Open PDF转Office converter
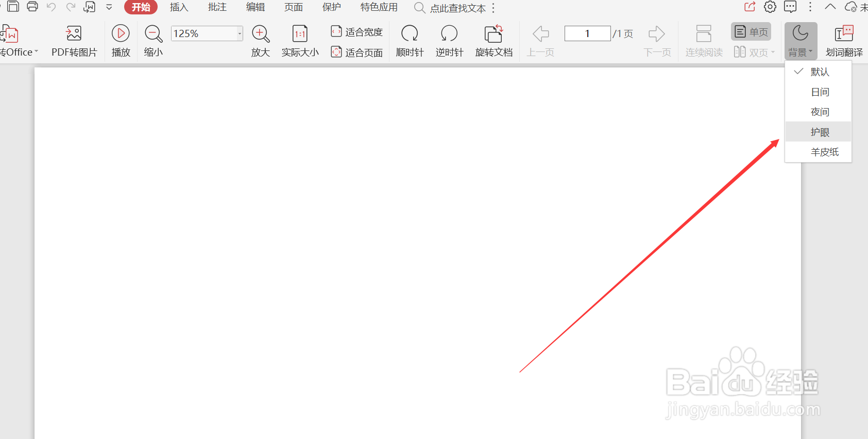 click(18, 41)
